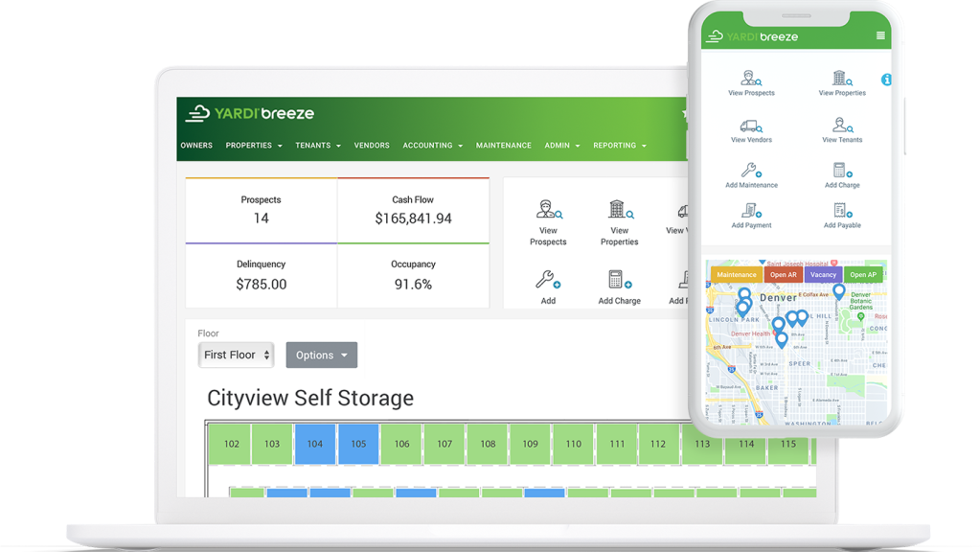The width and height of the screenshot is (980, 552).
Task: Expand the Properties menu dropdown
Action: [254, 146]
